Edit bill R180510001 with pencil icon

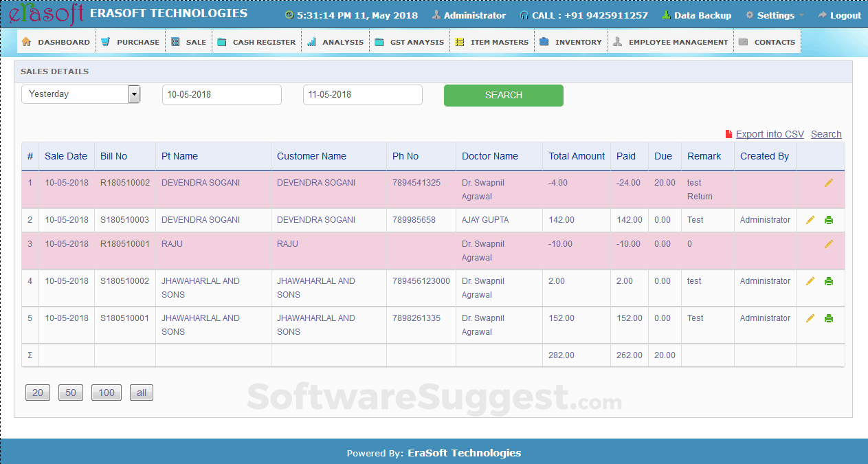(829, 244)
